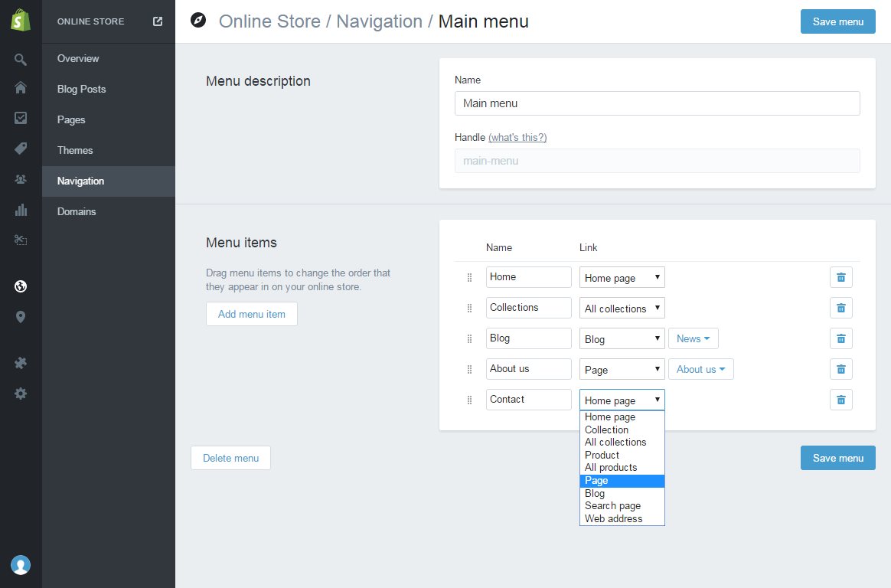Open the News blog selector dropdown

(x=693, y=338)
